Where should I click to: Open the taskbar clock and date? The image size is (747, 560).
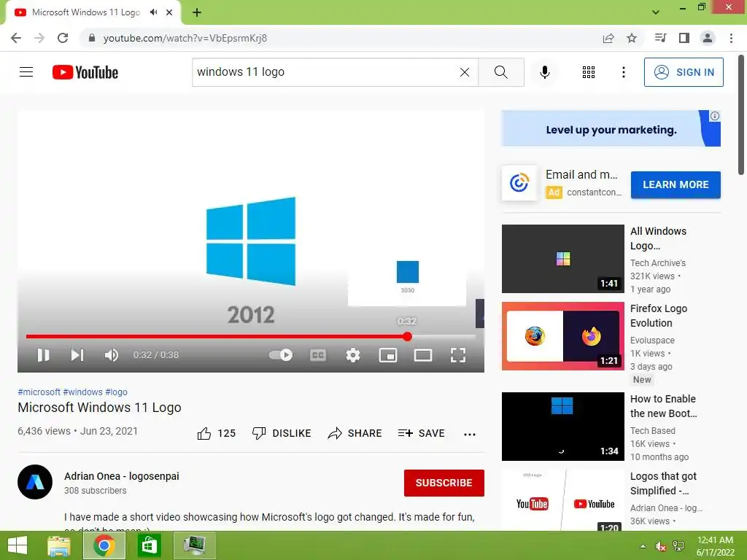715,546
